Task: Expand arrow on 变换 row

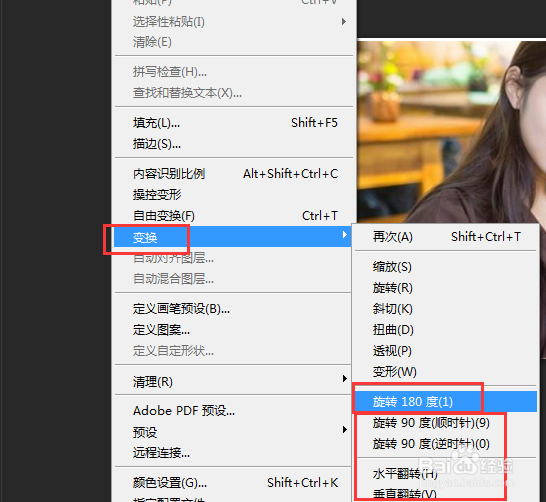Action: coord(344,235)
